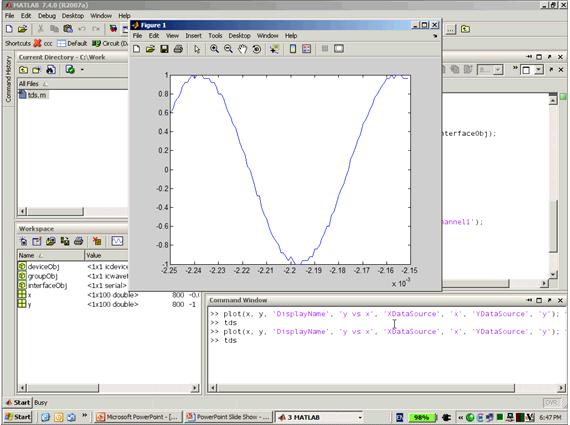
Task: Switch to PowerPoint Slide Show taskbar button
Action: coord(228,417)
